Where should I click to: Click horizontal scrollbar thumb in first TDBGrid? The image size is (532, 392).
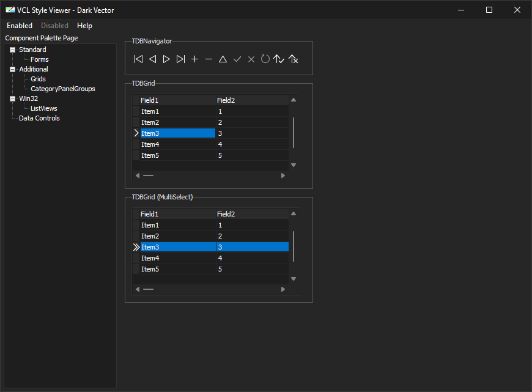[148, 176]
